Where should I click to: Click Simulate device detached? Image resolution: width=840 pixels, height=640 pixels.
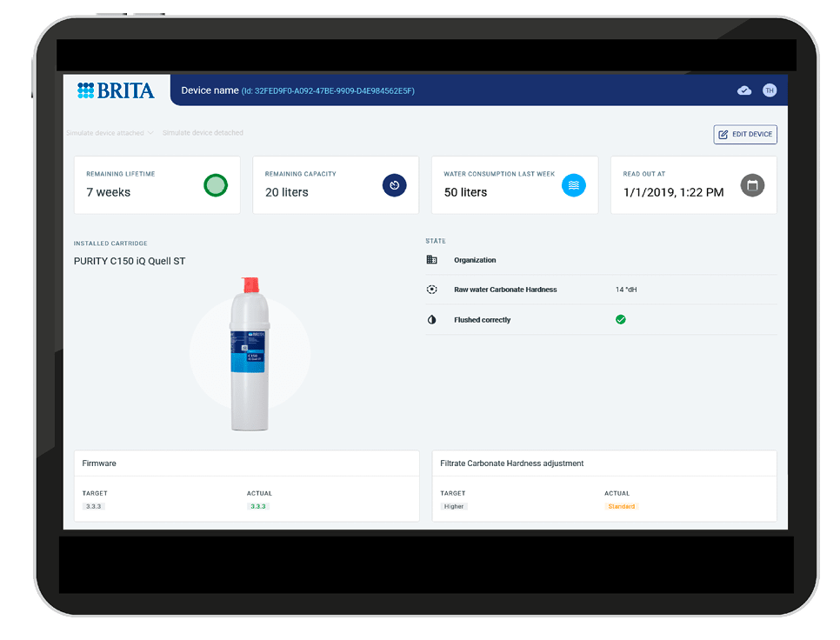(203, 133)
